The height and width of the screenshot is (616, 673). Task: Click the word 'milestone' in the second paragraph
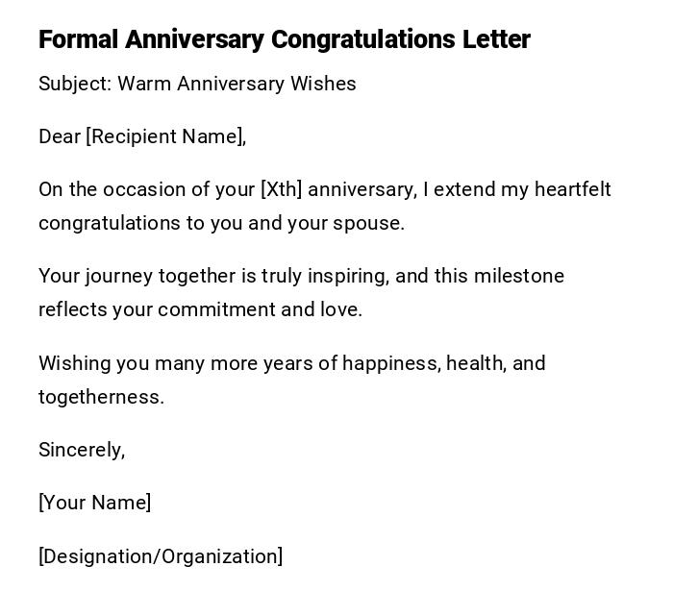coord(519,276)
